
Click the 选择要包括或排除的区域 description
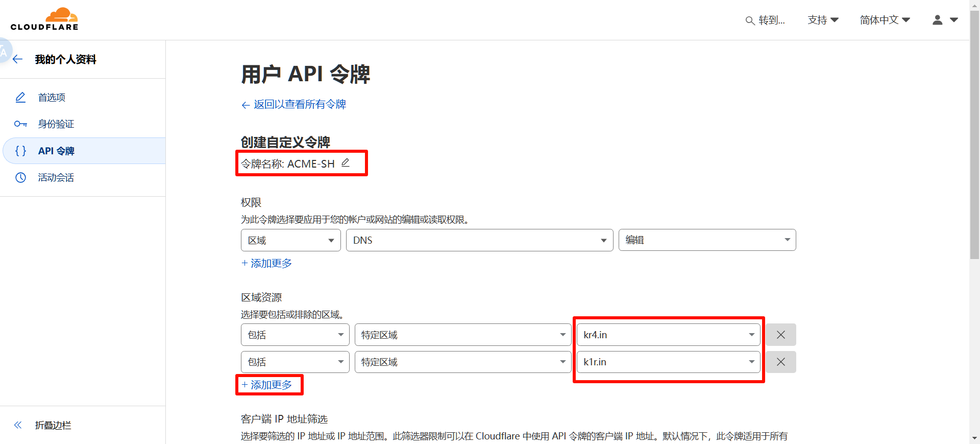292,315
